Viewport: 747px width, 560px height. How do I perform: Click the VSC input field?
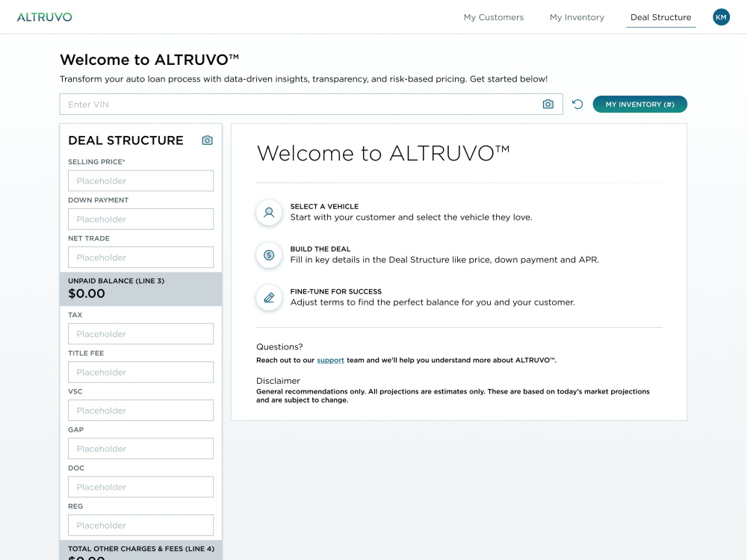[140, 411]
